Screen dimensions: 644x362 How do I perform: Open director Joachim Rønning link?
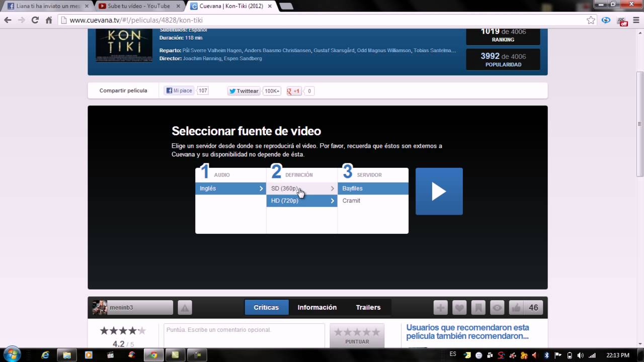[x=202, y=59]
